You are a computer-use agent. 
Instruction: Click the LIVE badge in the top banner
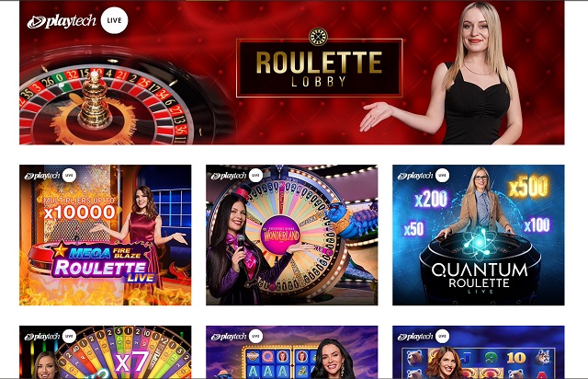click(114, 20)
